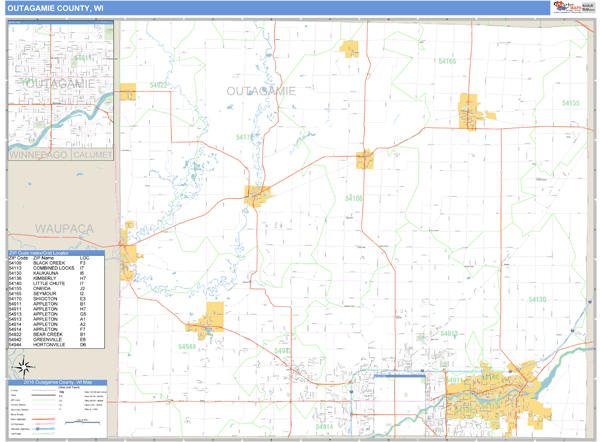Click ZIP label 54136 on the map
This screenshot has width=600, height=442.
click(464, 410)
